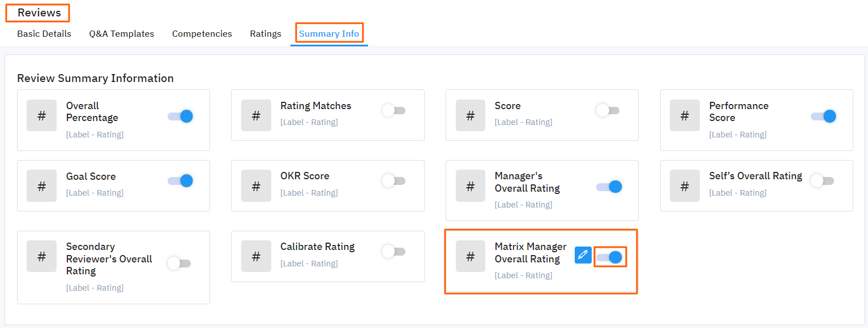
Task: Select the Ratings tab
Action: coord(266,34)
